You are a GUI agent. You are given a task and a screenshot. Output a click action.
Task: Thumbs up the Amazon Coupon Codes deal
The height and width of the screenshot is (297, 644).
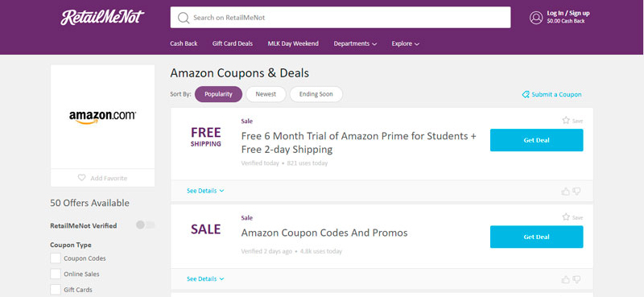566,279
